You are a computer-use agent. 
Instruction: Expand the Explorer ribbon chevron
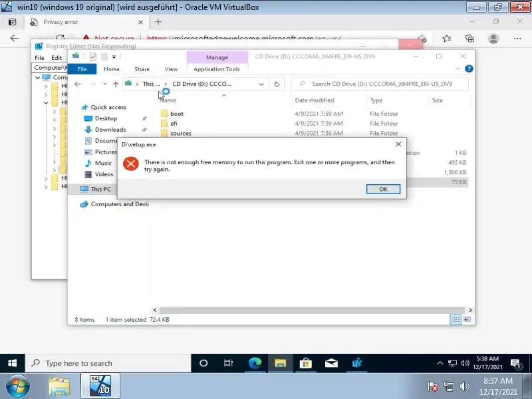tap(458, 69)
